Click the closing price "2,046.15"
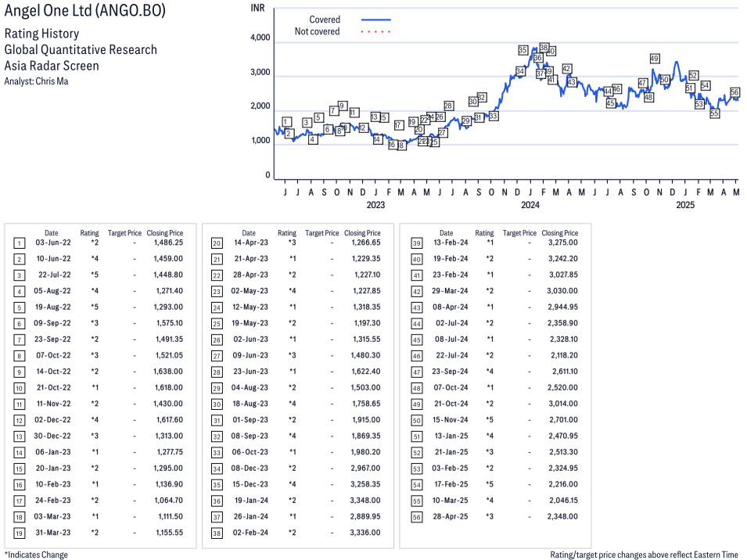The height and width of the screenshot is (560, 747). click(x=563, y=501)
